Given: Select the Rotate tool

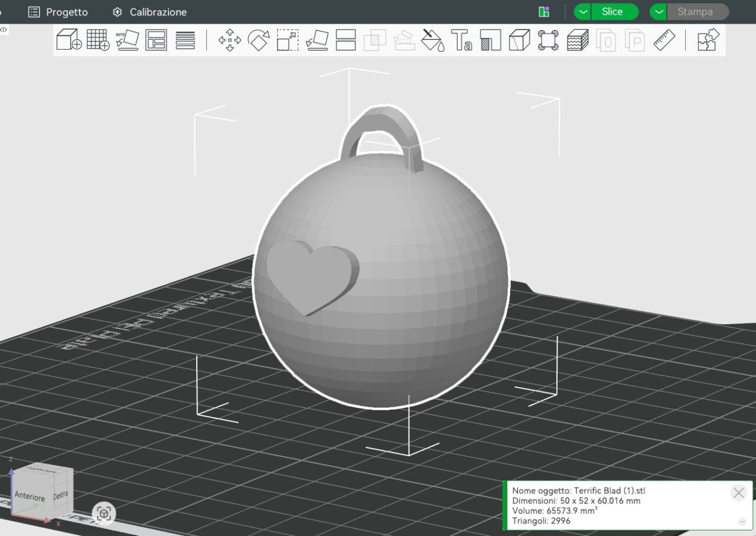Looking at the screenshot, I should click(x=258, y=40).
